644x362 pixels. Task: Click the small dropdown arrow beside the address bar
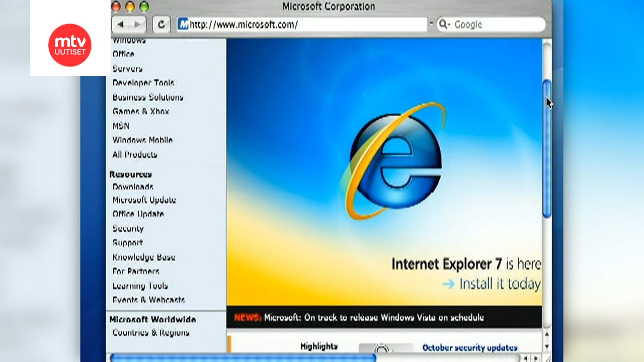[x=431, y=23]
